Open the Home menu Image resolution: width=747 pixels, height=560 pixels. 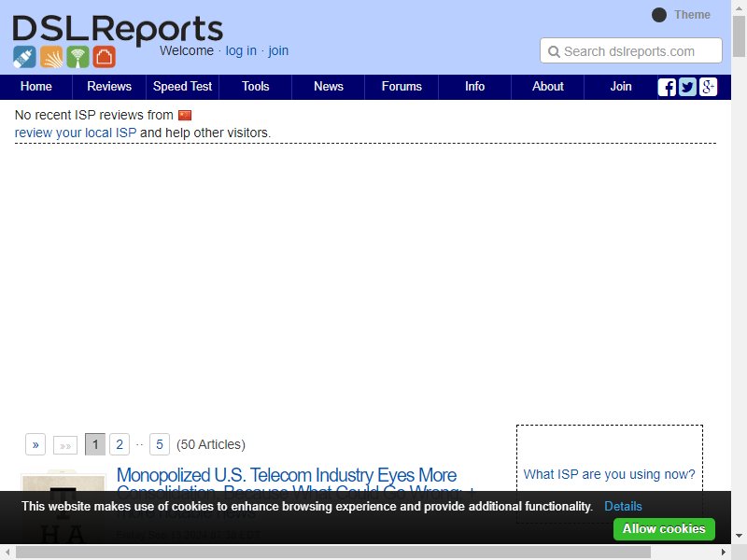[36, 87]
